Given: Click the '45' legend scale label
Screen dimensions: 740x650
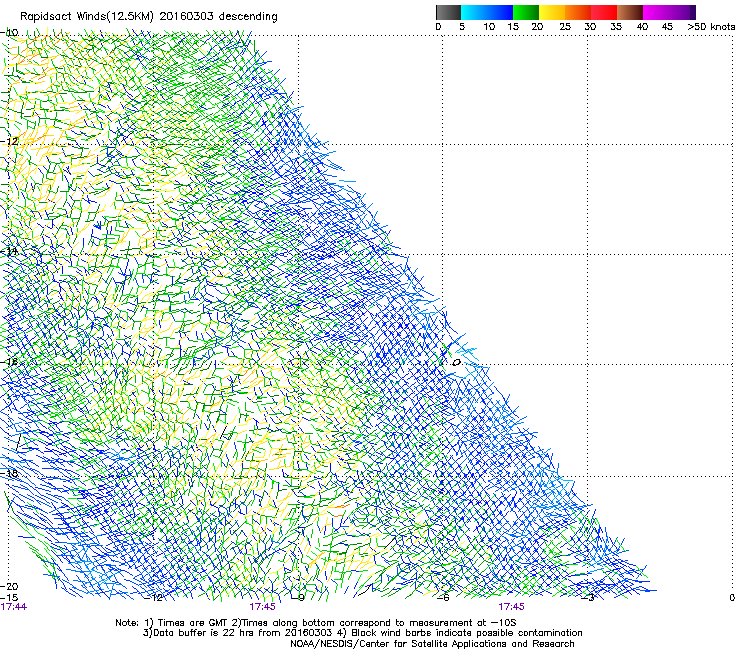Looking at the screenshot, I should coord(667,26).
